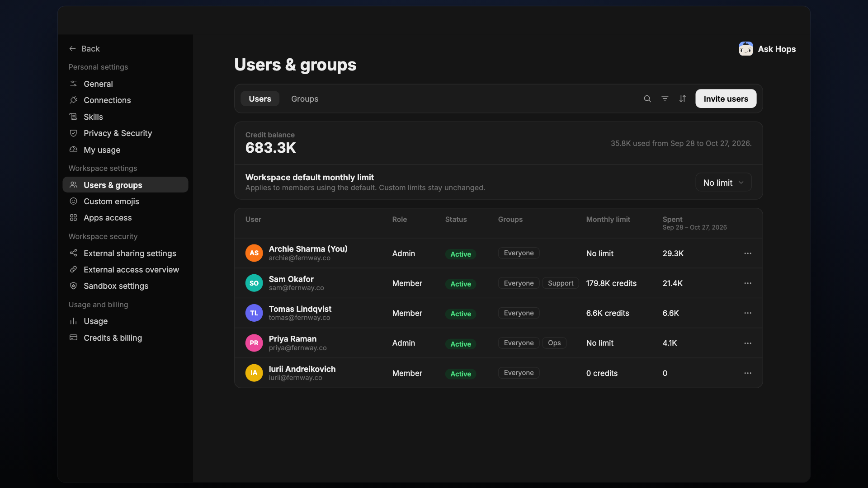Switch to the Groups tab
The height and width of the screenshot is (488, 868).
[305, 99]
